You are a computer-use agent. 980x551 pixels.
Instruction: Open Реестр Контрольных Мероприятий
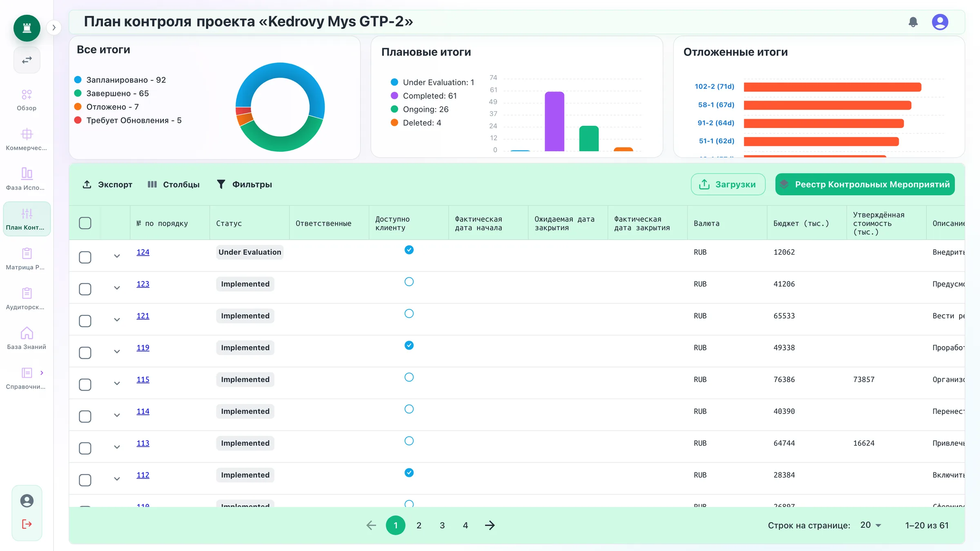[865, 184]
